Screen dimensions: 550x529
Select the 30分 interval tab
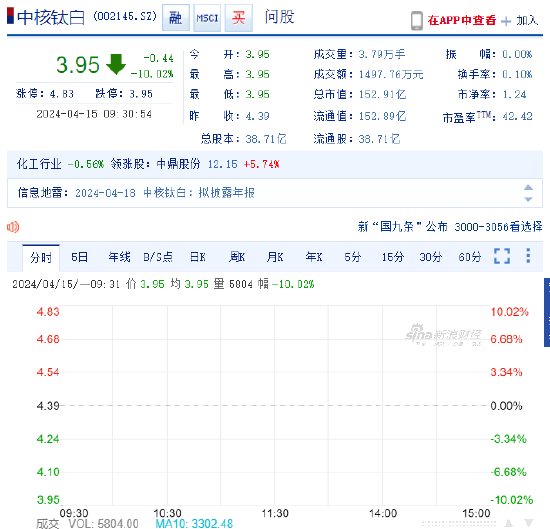pos(431,257)
